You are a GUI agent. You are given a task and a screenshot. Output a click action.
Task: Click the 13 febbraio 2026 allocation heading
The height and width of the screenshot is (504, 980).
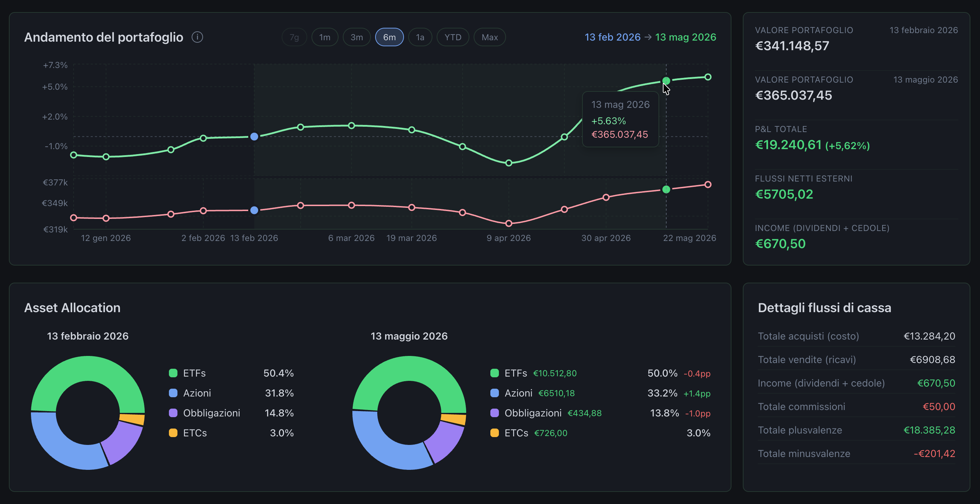coord(88,336)
